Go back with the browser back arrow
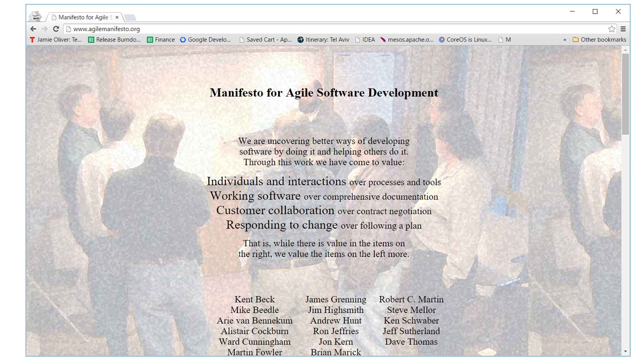The height and width of the screenshot is (362, 644). tap(33, 29)
